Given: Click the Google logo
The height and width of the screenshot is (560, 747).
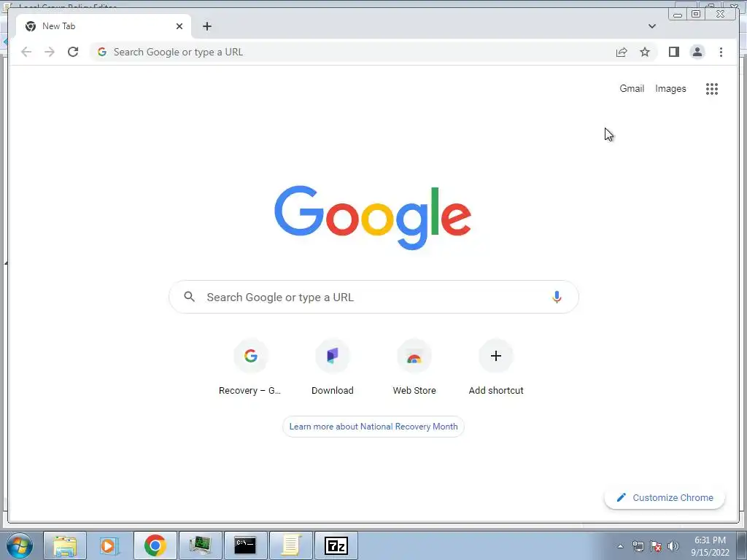Looking at the screenshot, I should click(x=373, y=217).
